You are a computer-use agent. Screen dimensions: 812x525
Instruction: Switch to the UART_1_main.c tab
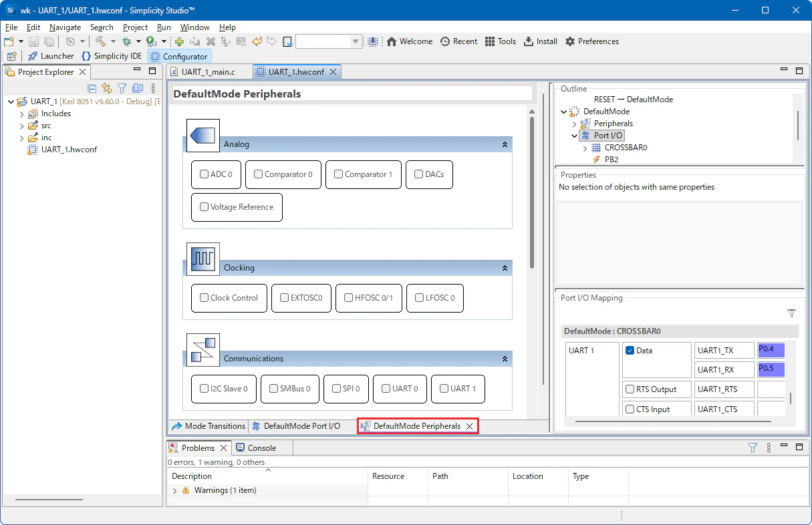pos(209,71)
